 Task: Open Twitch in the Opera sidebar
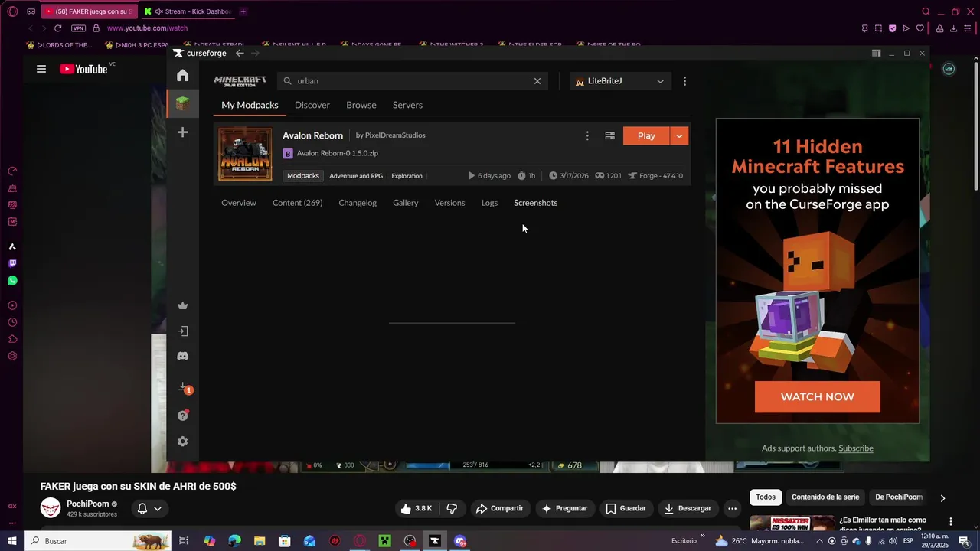pyautogui.click(x=12, y=263)
